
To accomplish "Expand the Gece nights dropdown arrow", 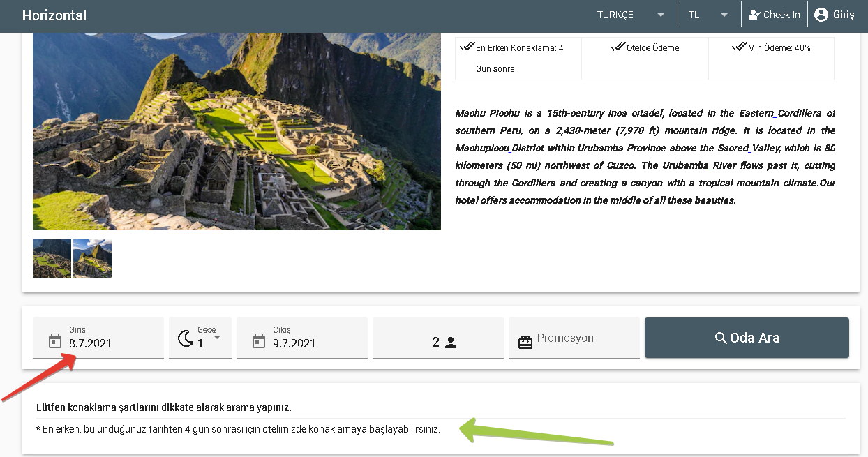I will [217, 337].
